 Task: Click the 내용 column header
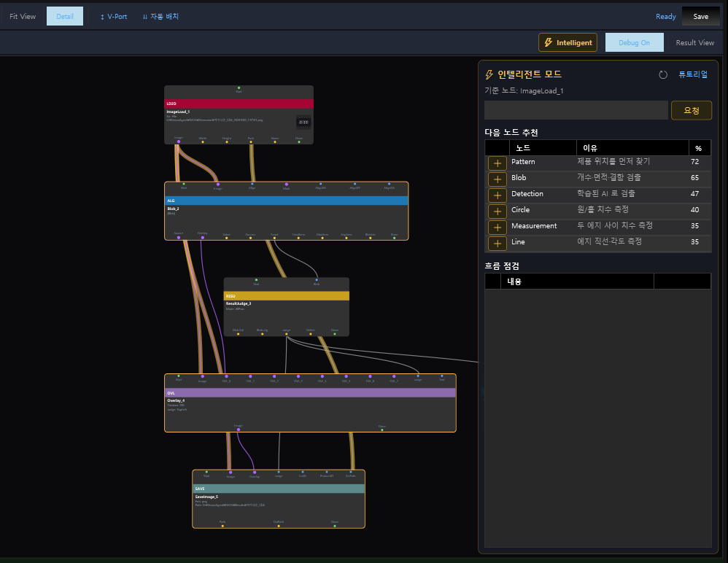point(577,281)
